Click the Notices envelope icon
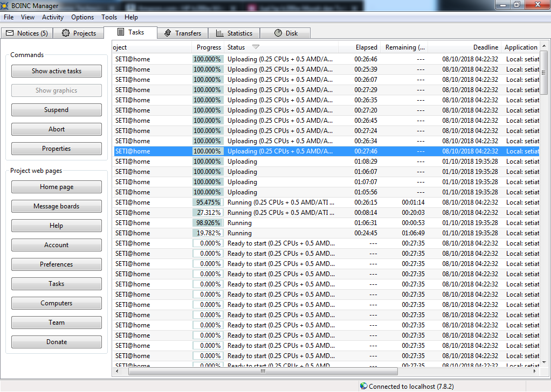The width and height of the screenshot is (551, 392). point(10,33)
